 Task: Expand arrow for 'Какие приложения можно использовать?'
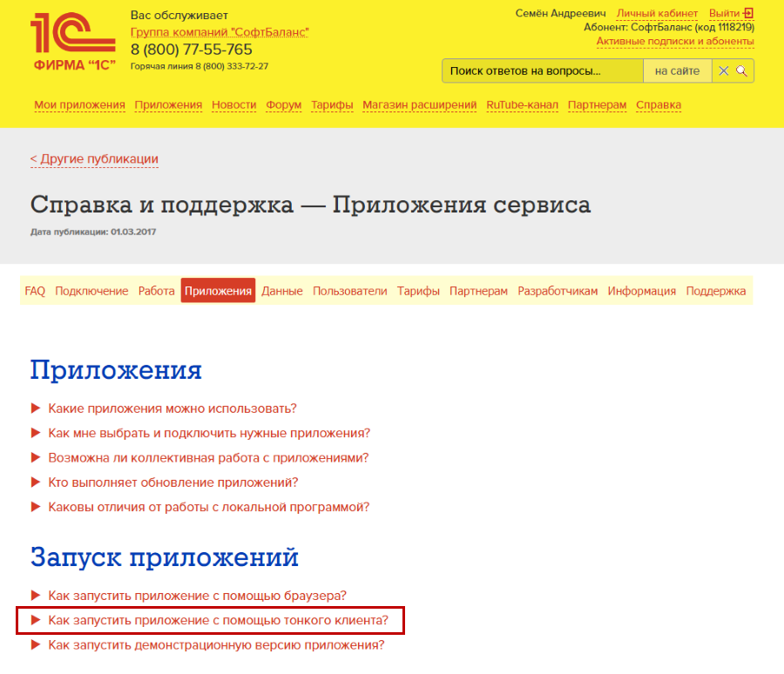coord(36,408)
